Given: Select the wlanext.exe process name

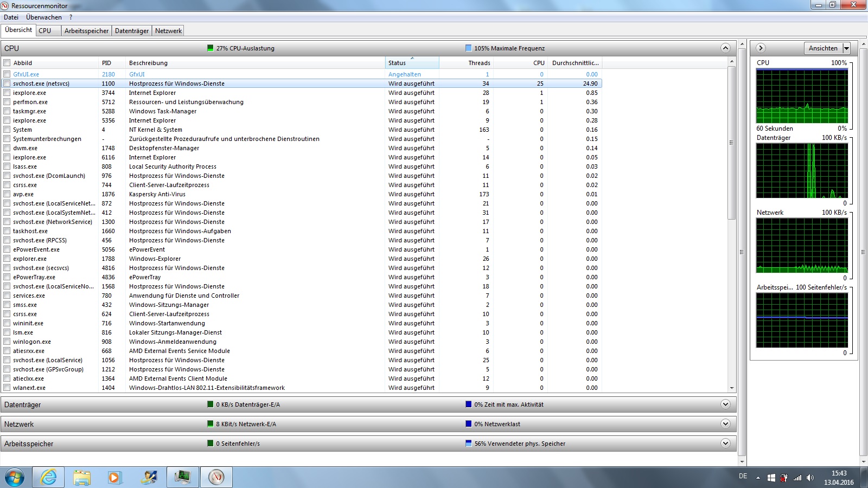Looking at the screenshot, I should tap(29, 388).
